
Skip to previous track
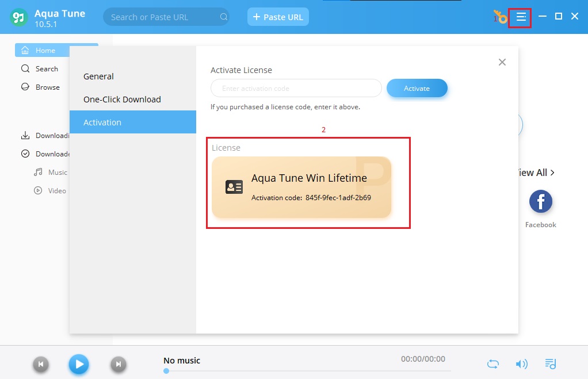coord(41,364)
